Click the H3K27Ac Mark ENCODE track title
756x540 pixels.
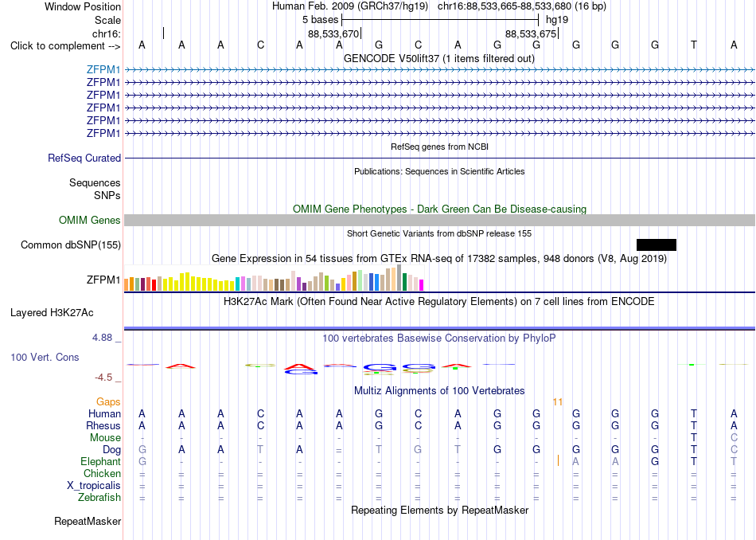pos(439,302)
